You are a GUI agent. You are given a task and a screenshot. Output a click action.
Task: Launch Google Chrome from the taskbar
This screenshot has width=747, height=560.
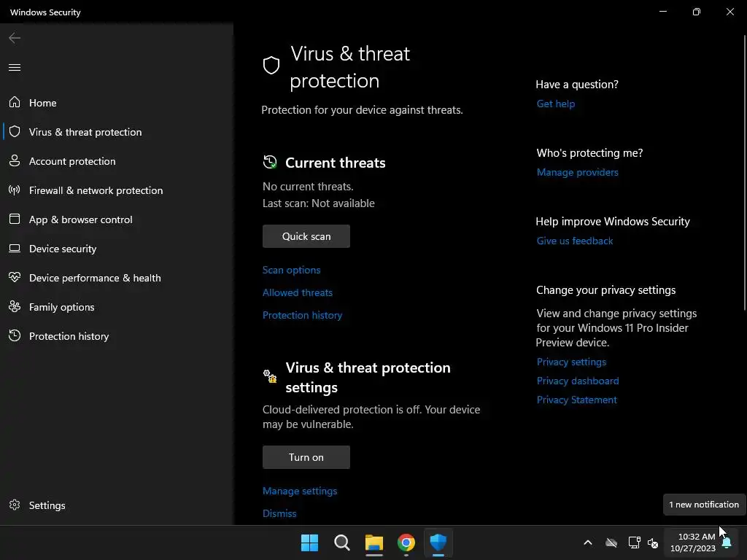(x=406, y=542)
